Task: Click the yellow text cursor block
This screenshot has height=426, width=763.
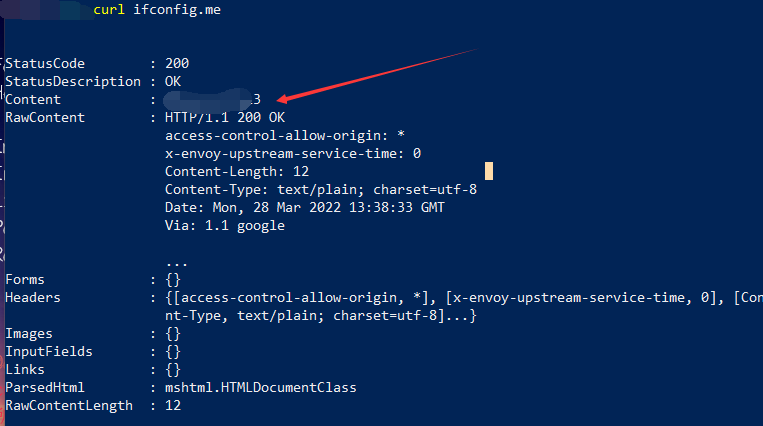Action: (x=489, y=171)
